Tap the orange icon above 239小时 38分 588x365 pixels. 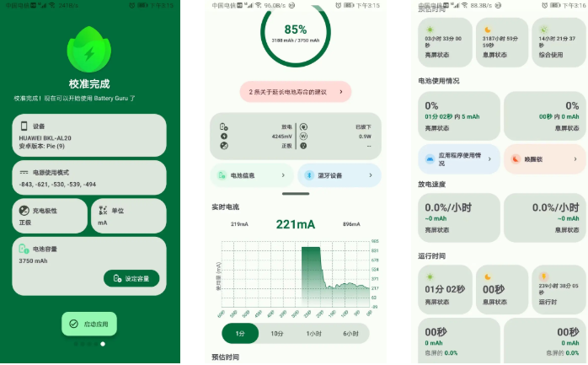pos(543,276)
